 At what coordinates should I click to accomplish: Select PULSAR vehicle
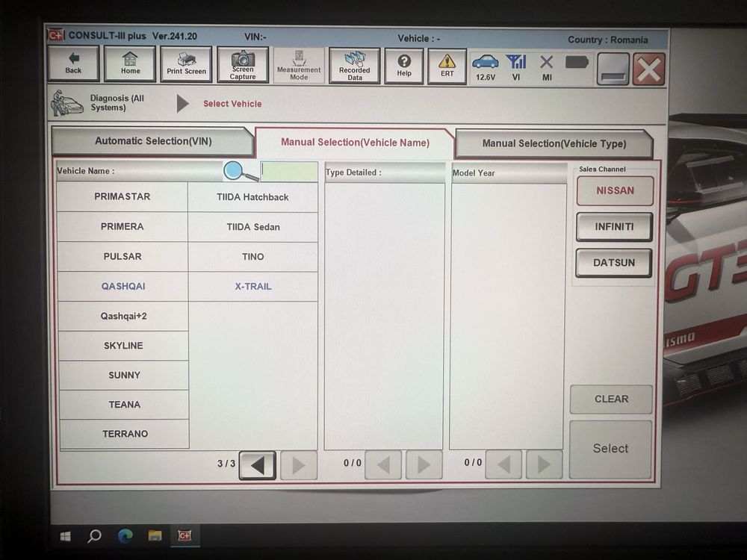(123, 257)
